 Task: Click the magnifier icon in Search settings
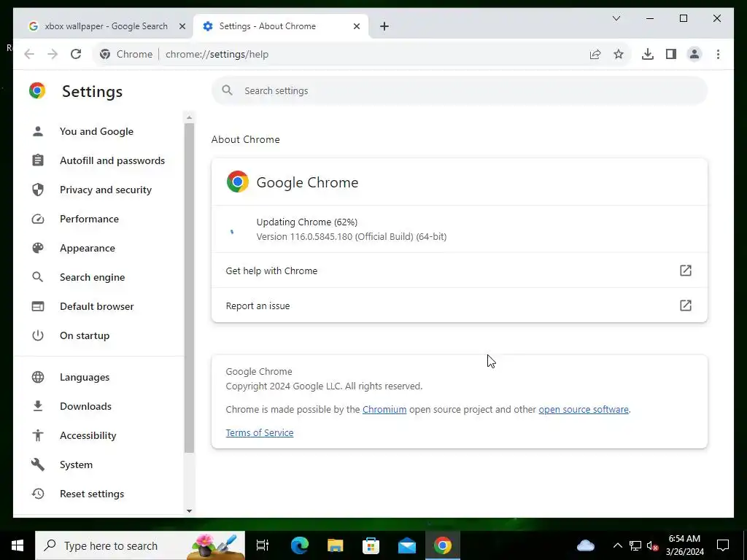228,90
